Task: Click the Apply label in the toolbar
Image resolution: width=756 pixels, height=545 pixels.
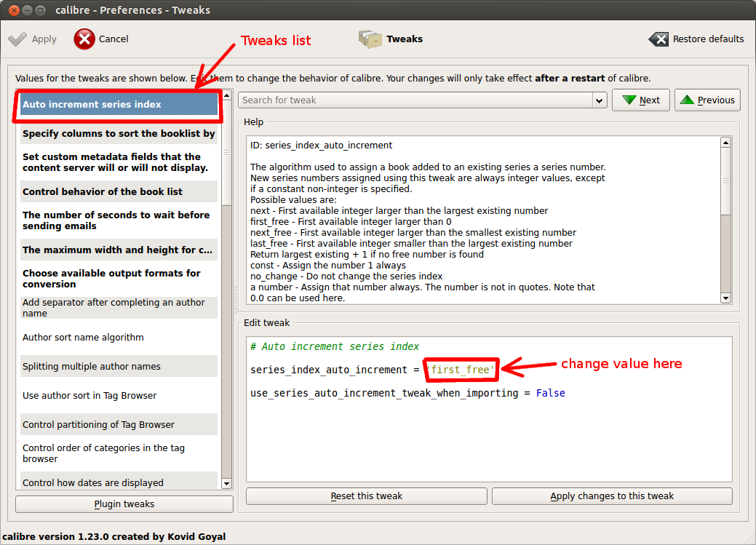Action: pyautogui.click(x=44, y=39)
